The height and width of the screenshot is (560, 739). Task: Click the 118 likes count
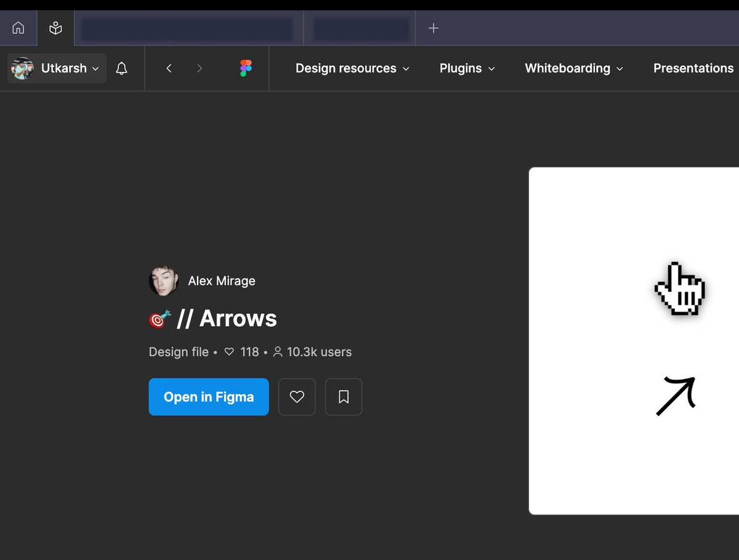[x=249, y=352]
